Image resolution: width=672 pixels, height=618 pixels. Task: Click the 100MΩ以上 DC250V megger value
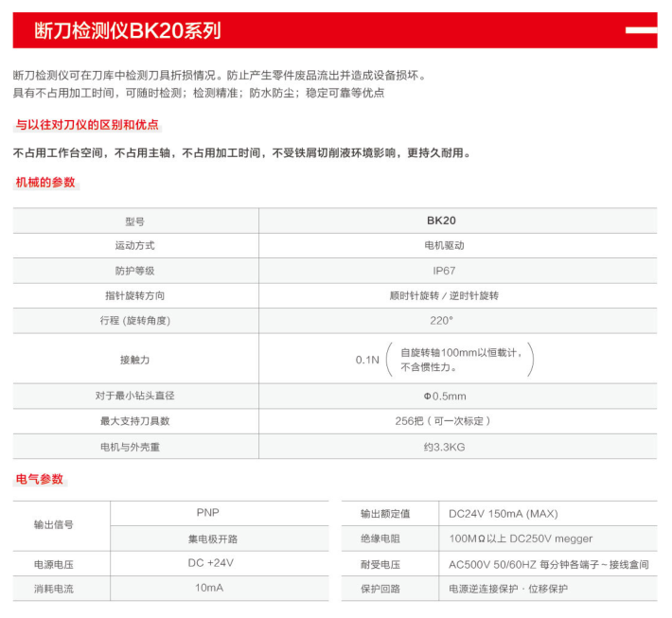pyautogui.click(x=521, y=539)
